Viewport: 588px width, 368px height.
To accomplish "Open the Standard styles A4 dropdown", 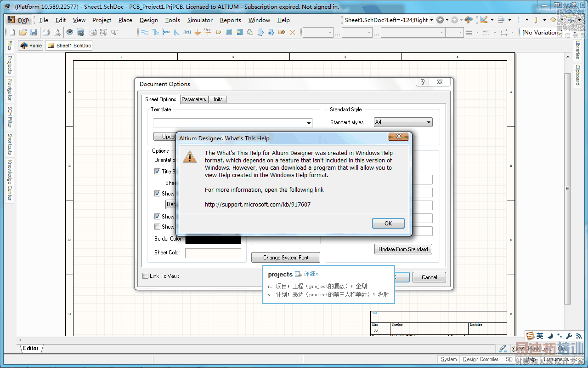I will tap(403, 122).
